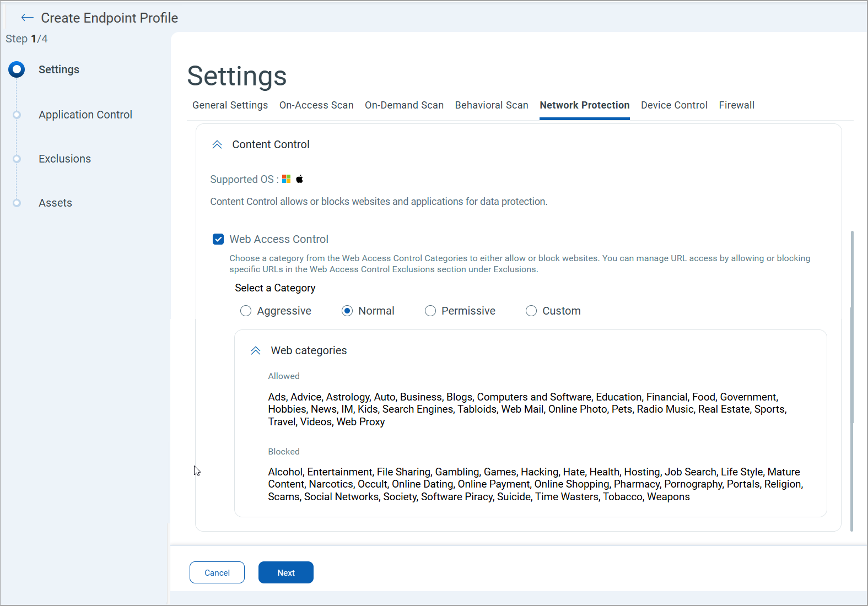
Task: Click the Assets step dot
Action: [17, 203]
